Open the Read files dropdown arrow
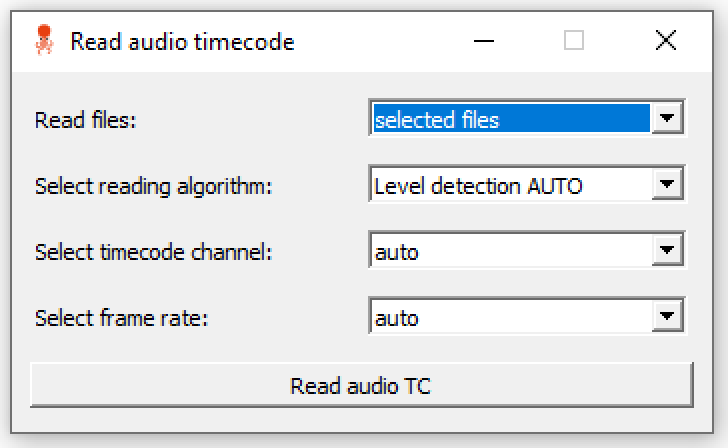 click(667, 120)
